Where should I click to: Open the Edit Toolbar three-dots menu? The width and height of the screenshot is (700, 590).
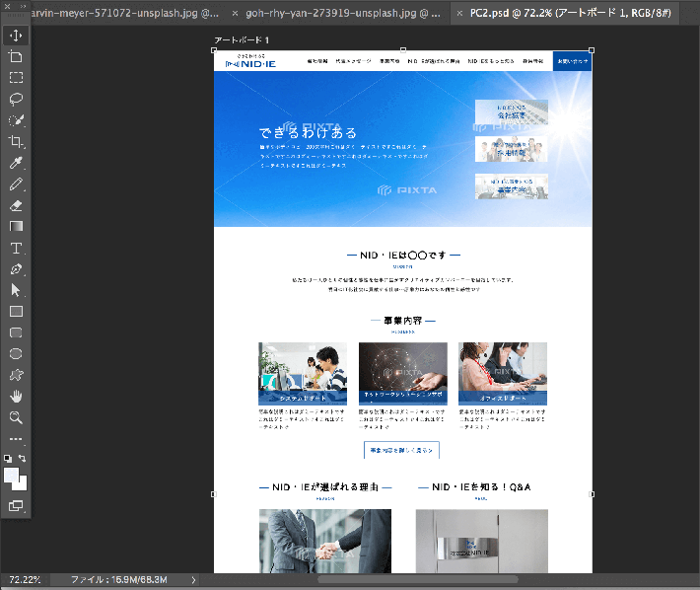pos(16,439)
